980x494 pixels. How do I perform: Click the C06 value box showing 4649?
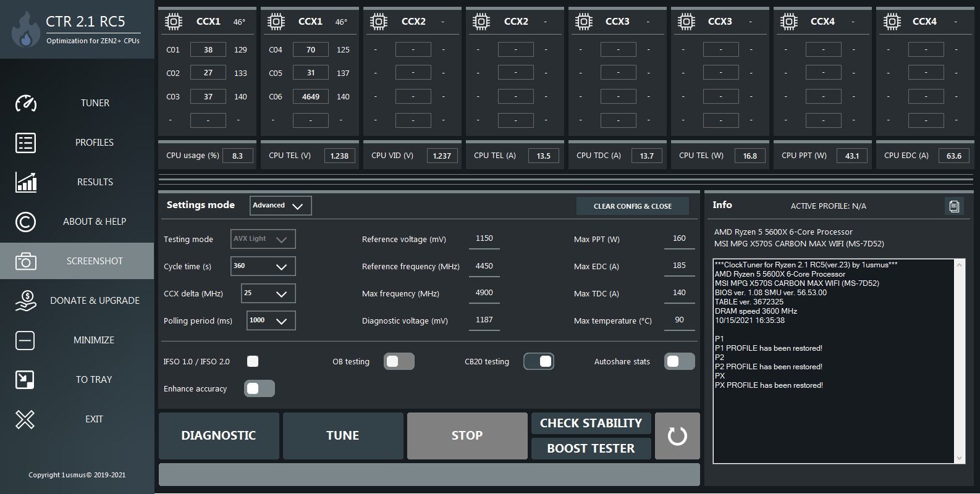pyautogui.click(x=311, y=96)
